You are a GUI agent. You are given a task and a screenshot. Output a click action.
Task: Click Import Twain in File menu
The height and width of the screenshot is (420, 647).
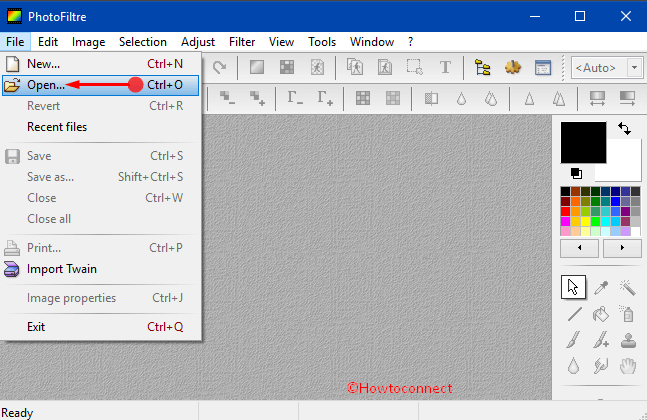(100, 269)
